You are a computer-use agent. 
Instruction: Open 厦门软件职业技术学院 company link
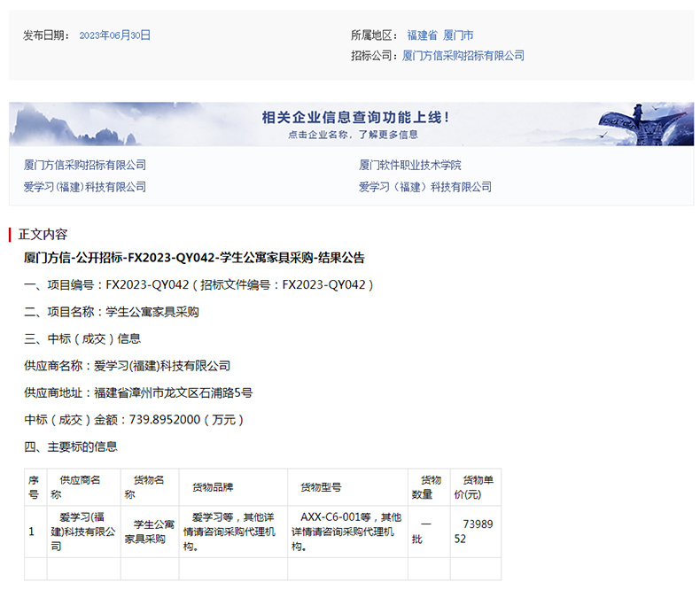point(410,165)
